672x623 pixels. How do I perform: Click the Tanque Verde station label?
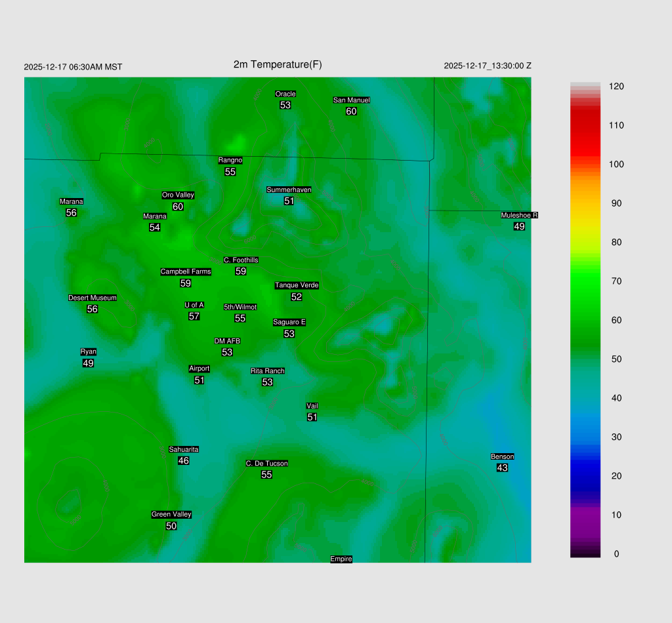pyautogui.click(x=297, y=285)
